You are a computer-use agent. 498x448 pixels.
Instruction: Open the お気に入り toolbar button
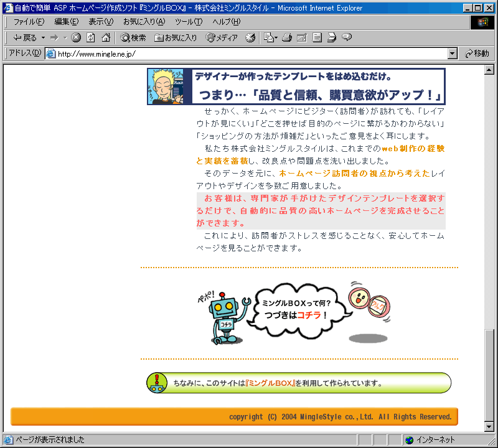(x=176, y=38)
